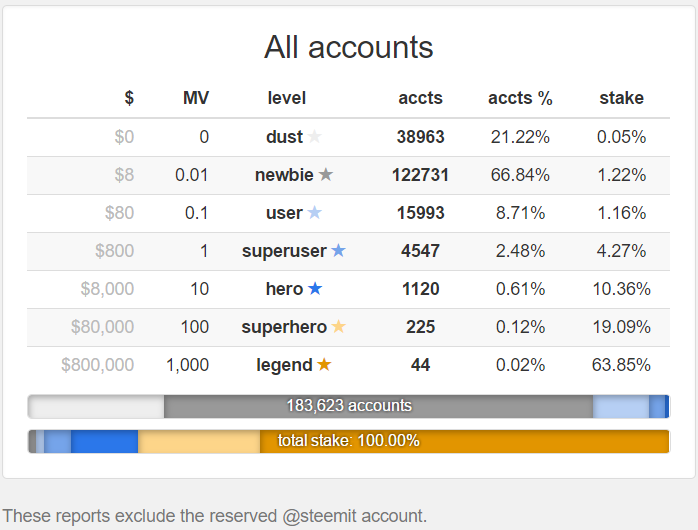Click the blue star next to superuser

[x=338, y=251]
